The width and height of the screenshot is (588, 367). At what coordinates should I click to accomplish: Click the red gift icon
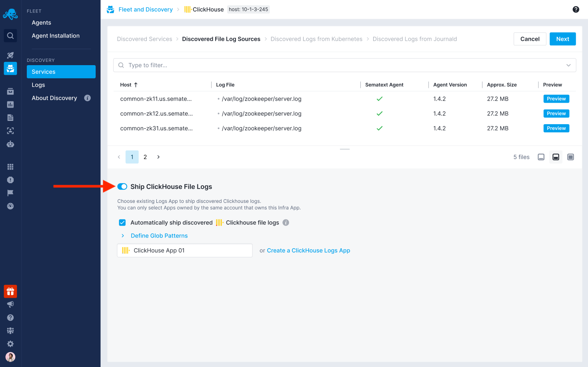10,292
